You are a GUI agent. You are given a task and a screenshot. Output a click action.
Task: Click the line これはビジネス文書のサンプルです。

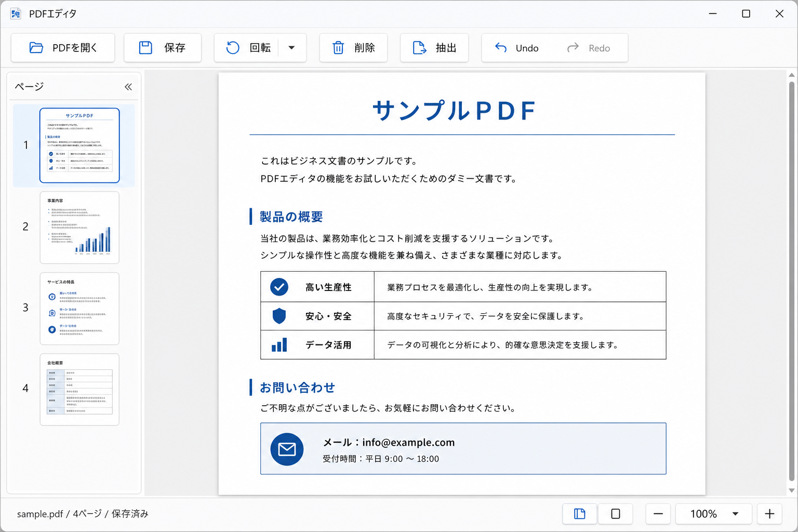tap(339, 161)
